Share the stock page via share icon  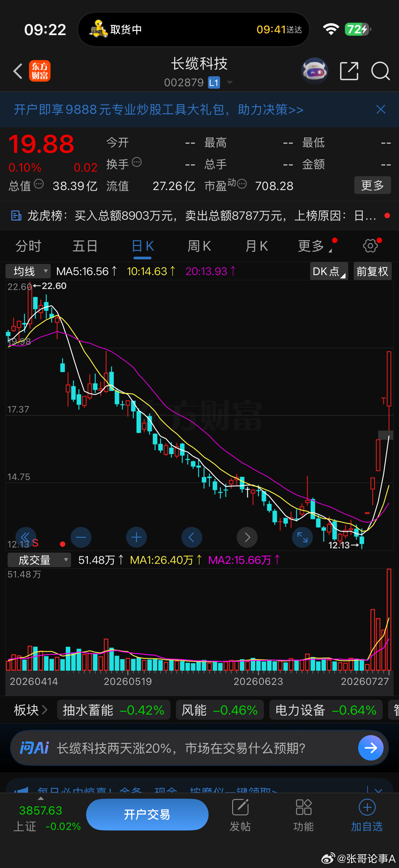click(x=349, y=71)
